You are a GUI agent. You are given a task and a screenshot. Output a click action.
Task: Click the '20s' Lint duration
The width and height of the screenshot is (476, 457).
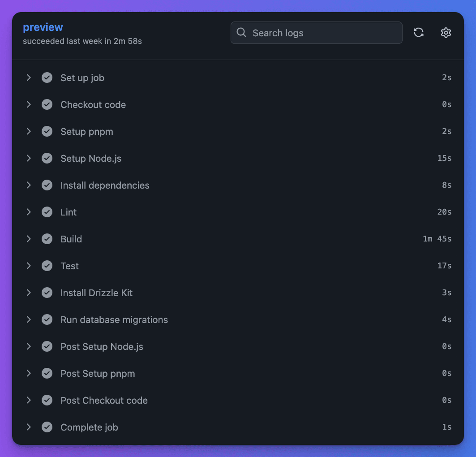(x=444, y=212)
